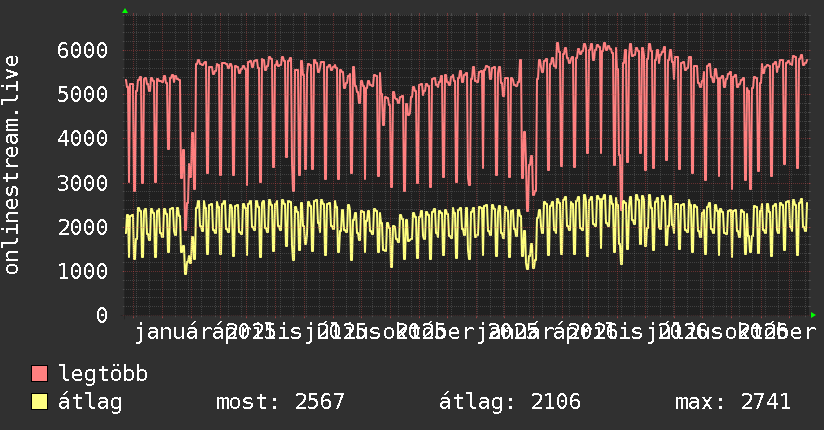Click the green arrow atop the y-axis

tap(125, 11)
